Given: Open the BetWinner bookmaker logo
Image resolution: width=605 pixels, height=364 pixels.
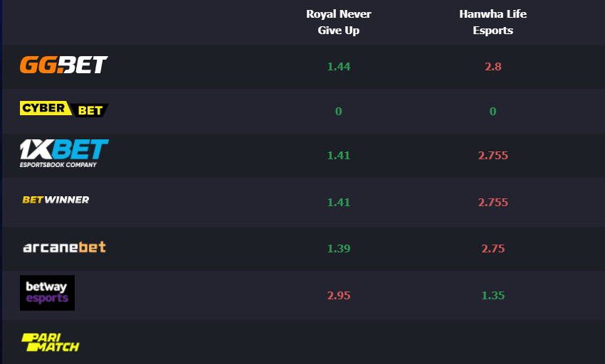Looking at the screenshot, I should click(56, 200).
